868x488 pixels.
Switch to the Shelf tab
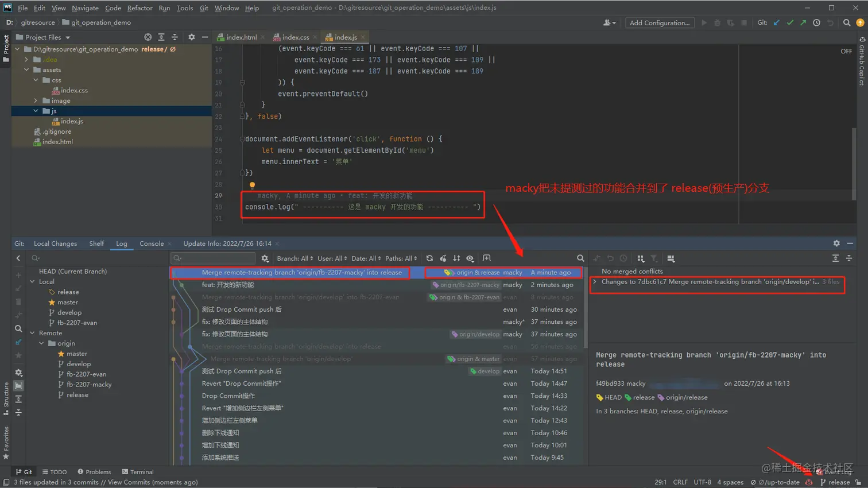96,243
